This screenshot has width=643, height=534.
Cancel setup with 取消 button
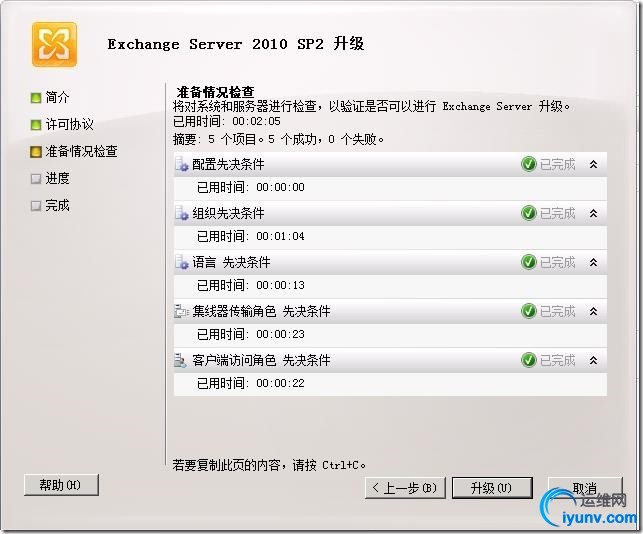[x=585, y=488]
